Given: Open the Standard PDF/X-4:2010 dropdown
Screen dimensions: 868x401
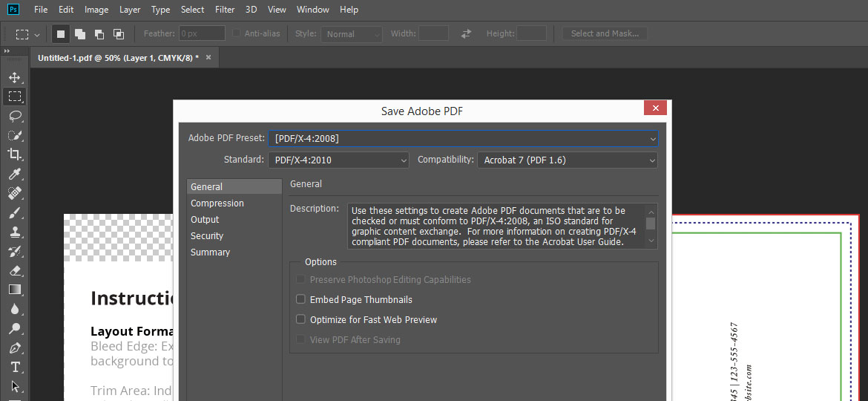Looking at the screenshot, I should [x=338, y=160].
